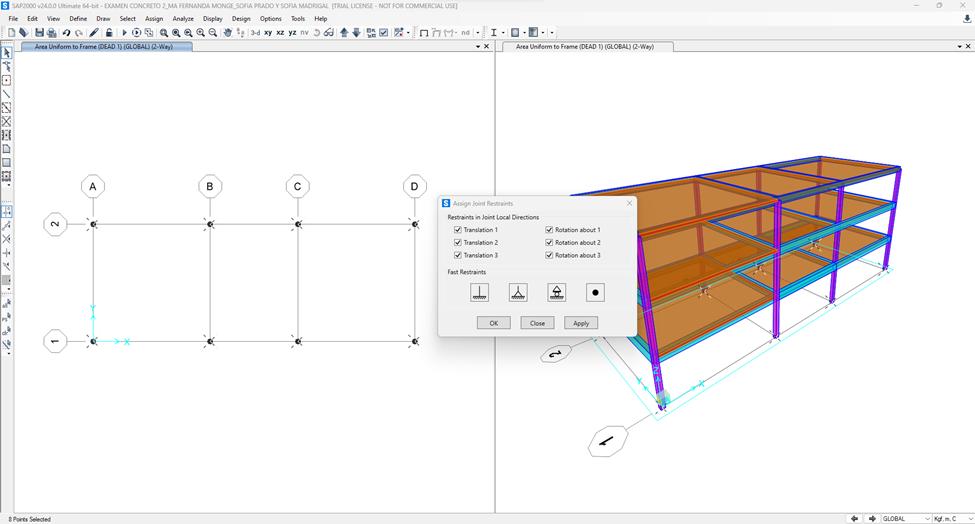Set view to xz plane
This screenshot has height=524, width=975.
tap(280, 32)
